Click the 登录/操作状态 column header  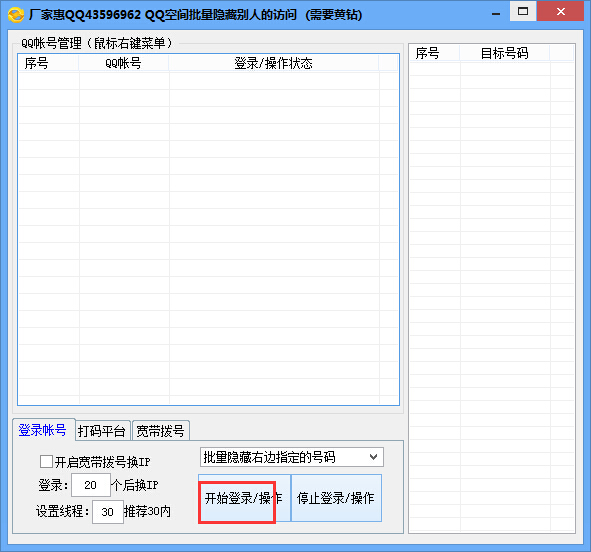(274, 63)
